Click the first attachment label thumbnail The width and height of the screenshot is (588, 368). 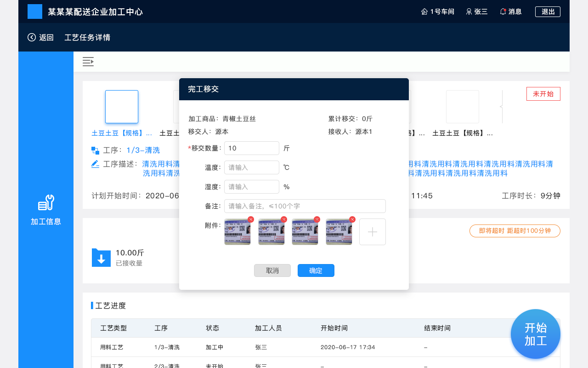click(237, 231)
